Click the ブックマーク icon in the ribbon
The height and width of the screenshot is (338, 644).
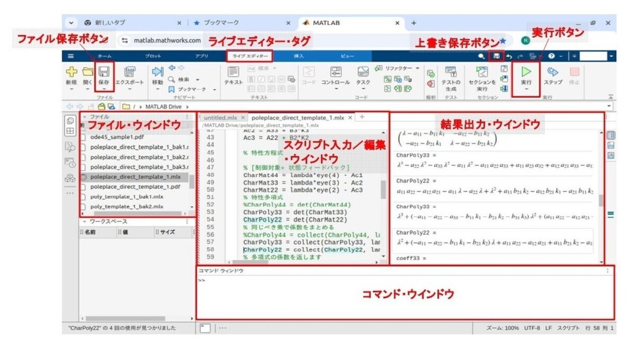tap(172, 89)
